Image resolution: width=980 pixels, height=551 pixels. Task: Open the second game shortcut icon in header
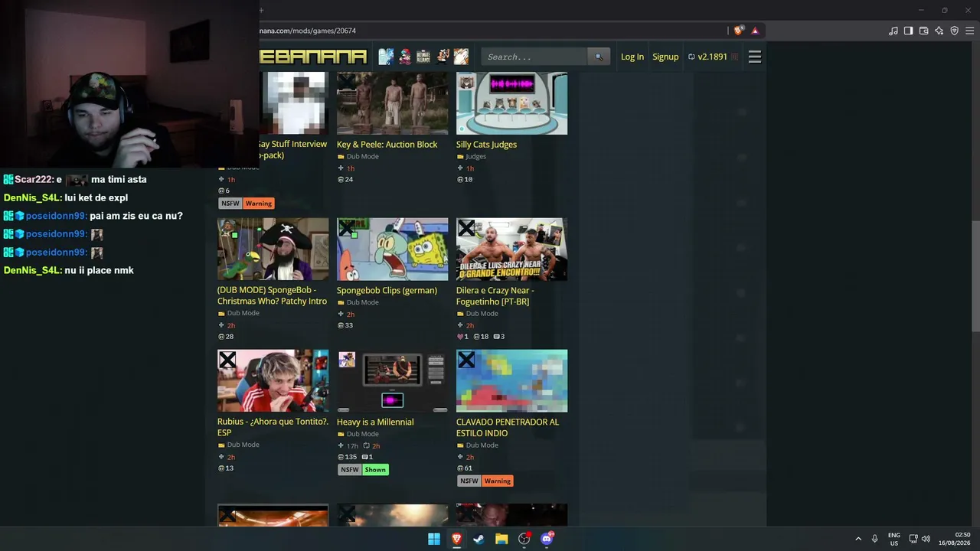(x=405, y=57)
